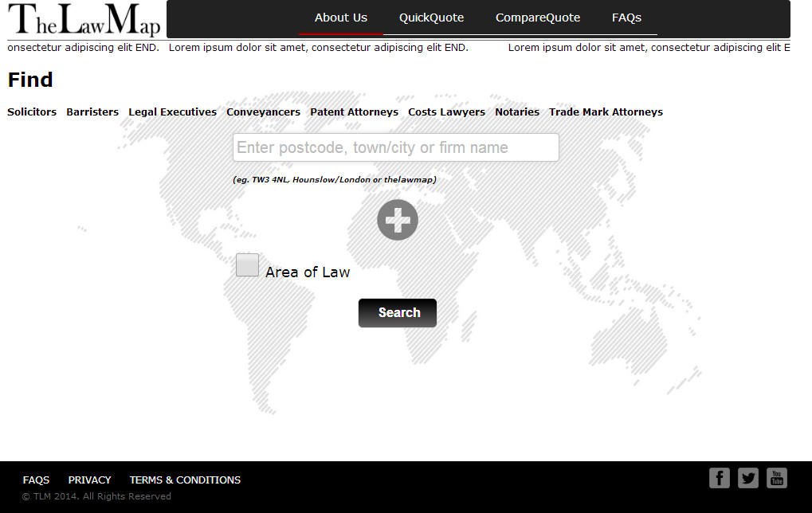812x513 pixels.
Task: Click The Law Map logo
Action: pyautogui.click(x=84, y=21)
